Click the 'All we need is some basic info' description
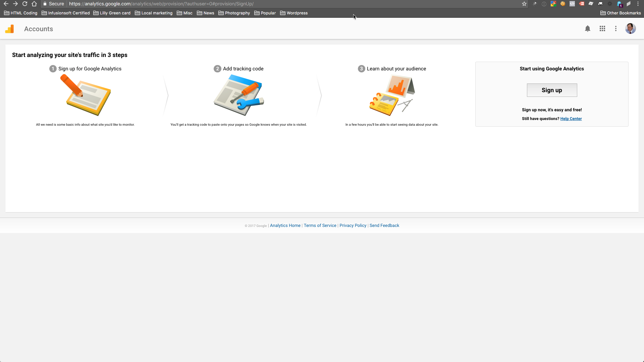 pyautogui.click(x=85, y=125)
